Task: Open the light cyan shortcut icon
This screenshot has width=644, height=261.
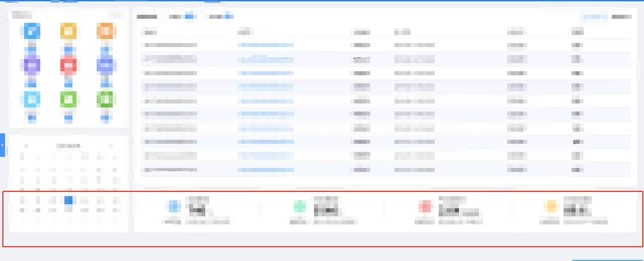Action: [x=32, y=99]
